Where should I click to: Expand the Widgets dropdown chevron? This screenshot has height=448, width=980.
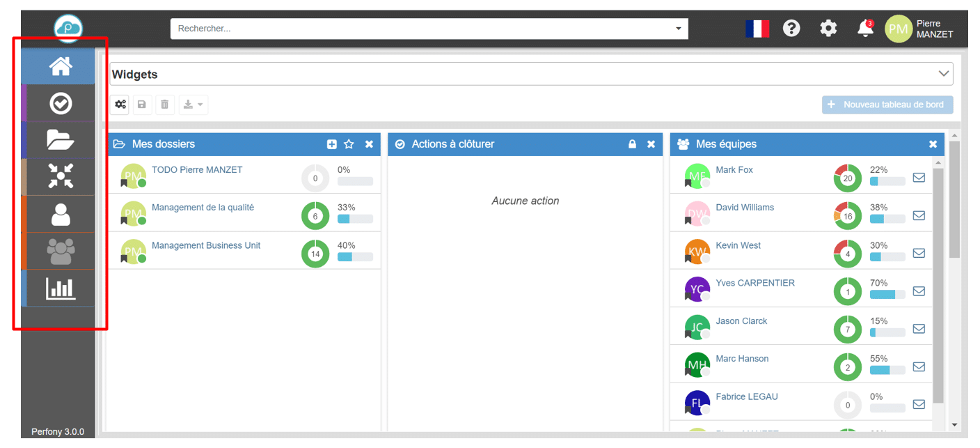pyautogui.click(x=944, y=74)
